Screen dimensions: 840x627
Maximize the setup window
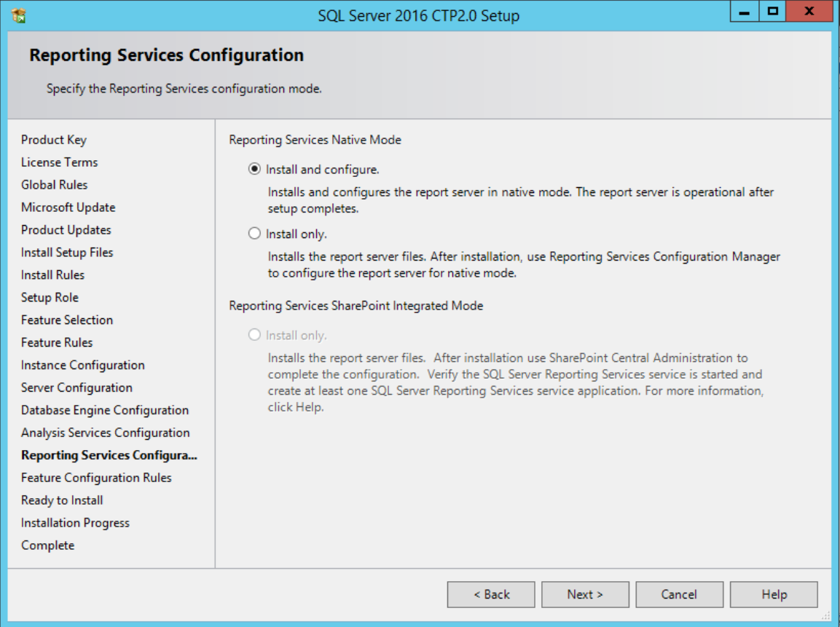pyautogui.click(x=772, y=11)
